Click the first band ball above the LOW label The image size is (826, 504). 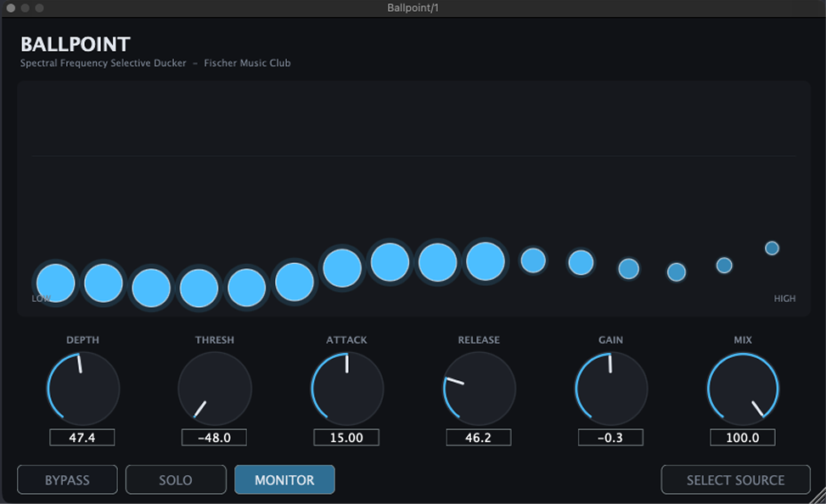pyautogui.click(x=55, y=283)
